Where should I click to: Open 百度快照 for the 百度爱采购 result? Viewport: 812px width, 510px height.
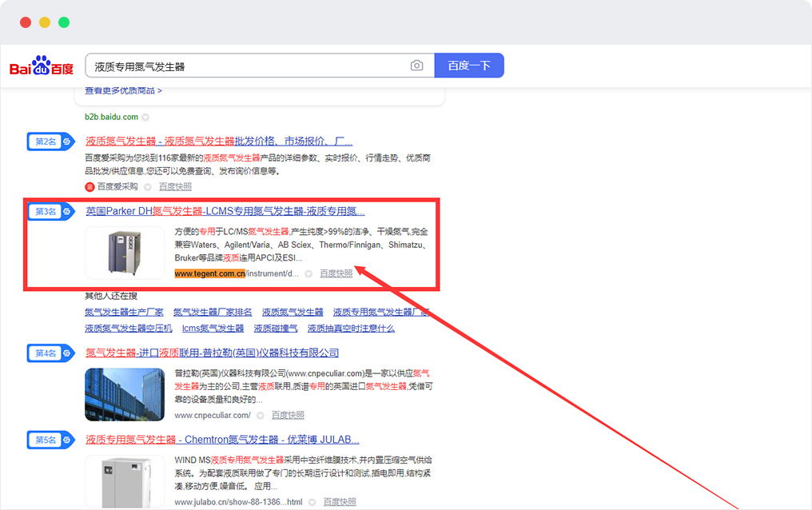[175, 186]
